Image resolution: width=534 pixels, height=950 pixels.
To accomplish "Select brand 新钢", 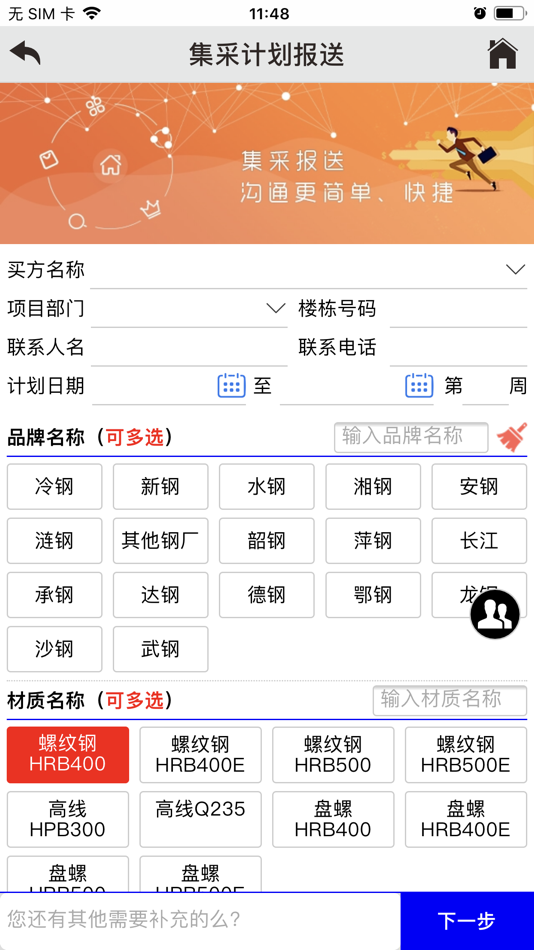I will [x=161, y=487].
